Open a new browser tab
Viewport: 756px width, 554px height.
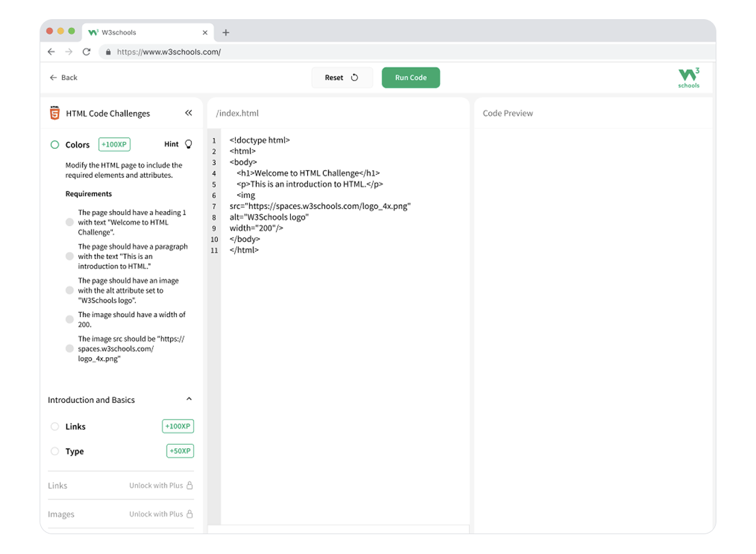[x=226, y=32]
